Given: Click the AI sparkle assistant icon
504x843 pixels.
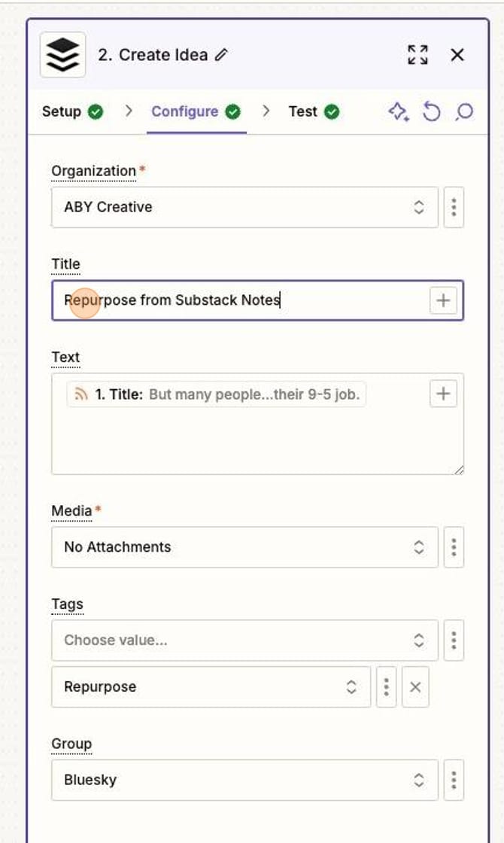Looking at the screenshot, I should [398, 112].
